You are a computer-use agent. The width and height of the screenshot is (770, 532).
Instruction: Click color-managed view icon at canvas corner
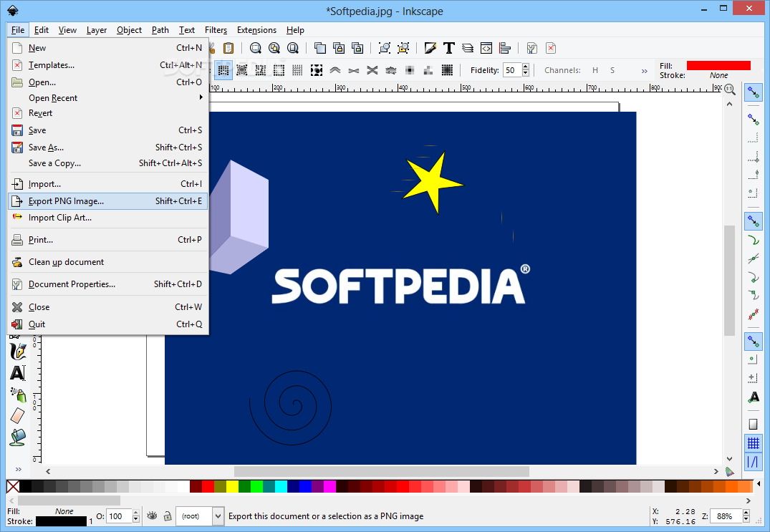[x=730, y=472]
